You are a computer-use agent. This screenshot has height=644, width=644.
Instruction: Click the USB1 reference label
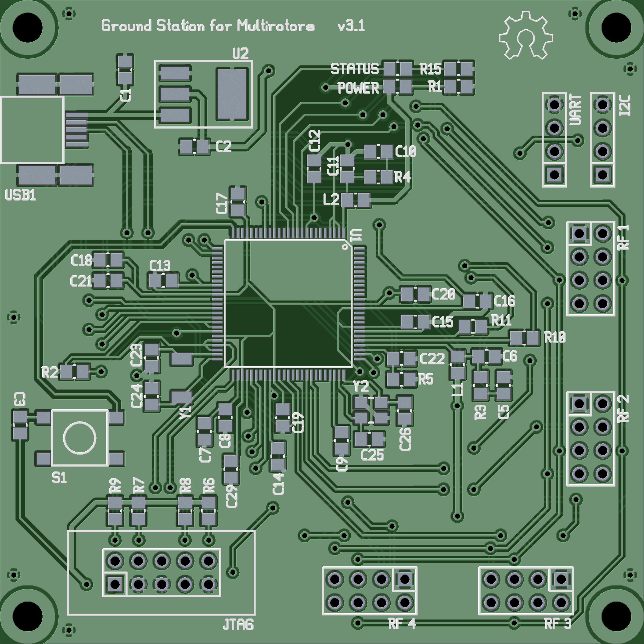tap(21, 195)
